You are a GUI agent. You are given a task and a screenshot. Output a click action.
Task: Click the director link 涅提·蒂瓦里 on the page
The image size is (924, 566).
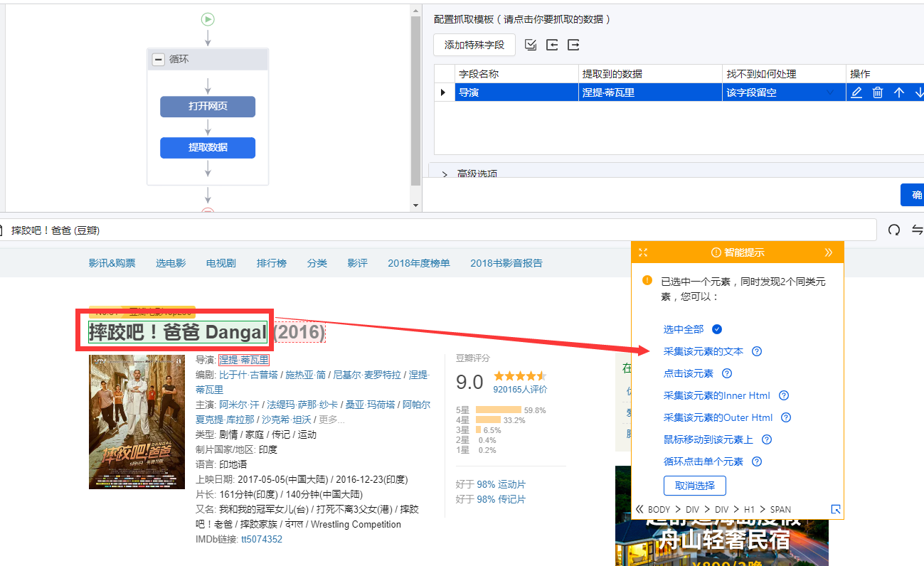pos(244,360)
